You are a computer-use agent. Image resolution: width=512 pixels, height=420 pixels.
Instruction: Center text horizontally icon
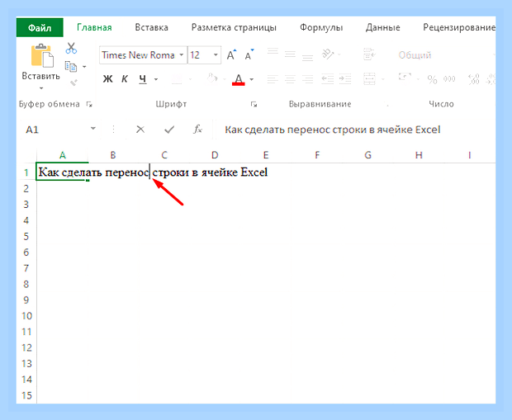(x=290, y=79)
